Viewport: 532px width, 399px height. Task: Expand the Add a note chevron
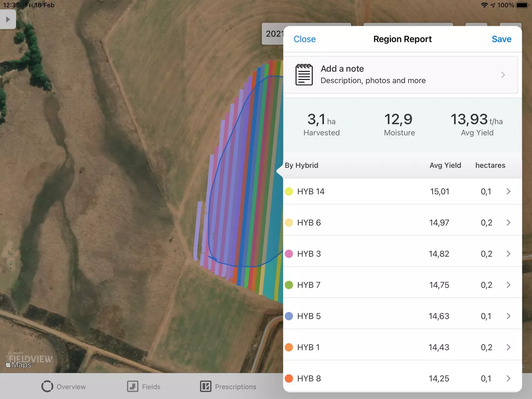coord(503,75)
